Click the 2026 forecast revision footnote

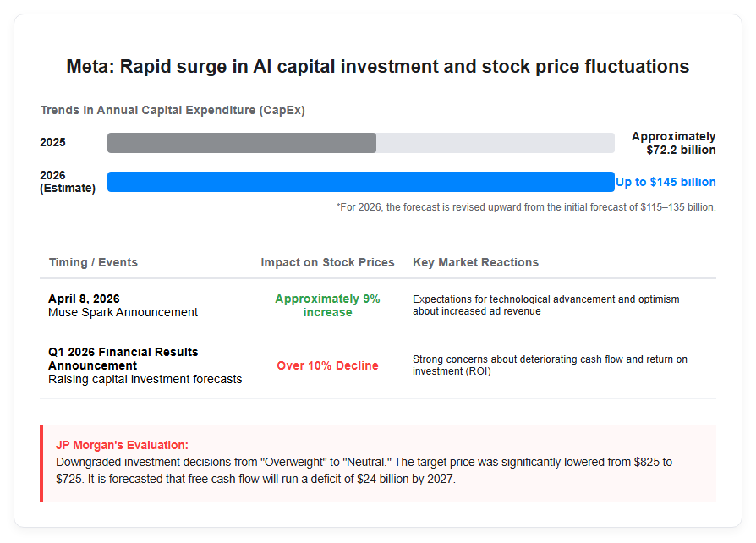pos(526,207)
